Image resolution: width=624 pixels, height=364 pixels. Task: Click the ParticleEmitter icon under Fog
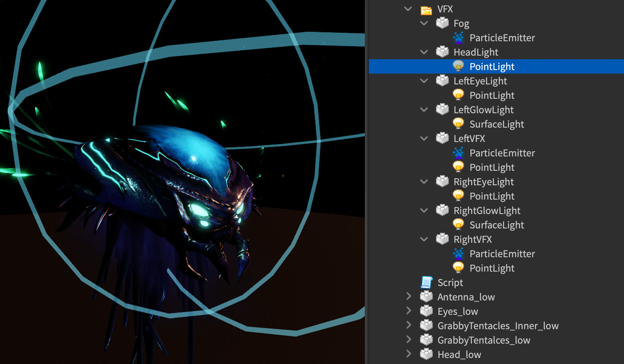[458, 38]
